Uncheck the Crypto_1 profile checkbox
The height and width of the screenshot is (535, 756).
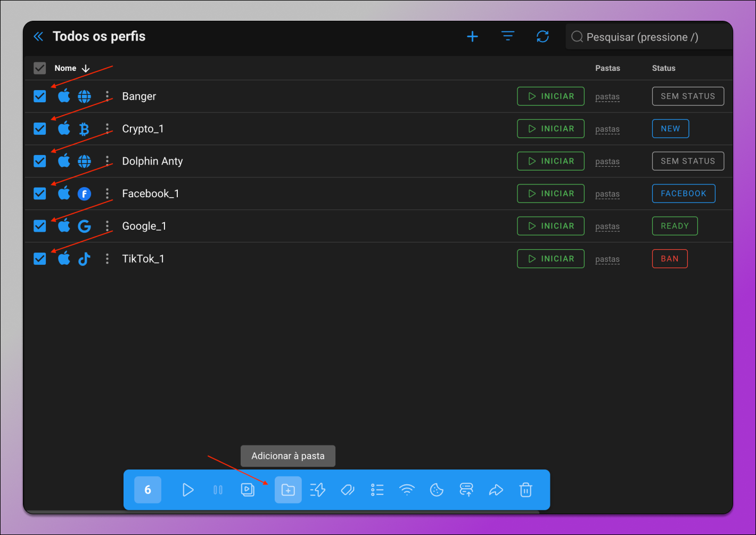point(40,128)
